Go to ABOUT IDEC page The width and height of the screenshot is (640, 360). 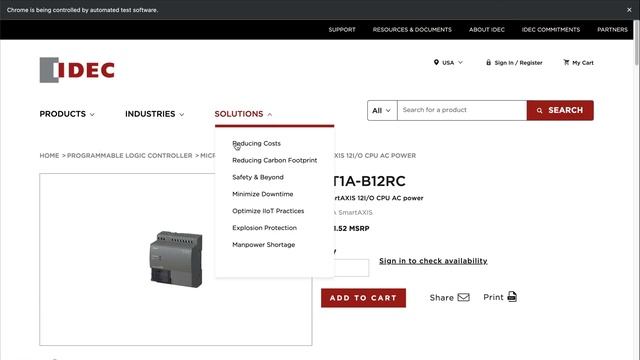[x=487, y=29]
